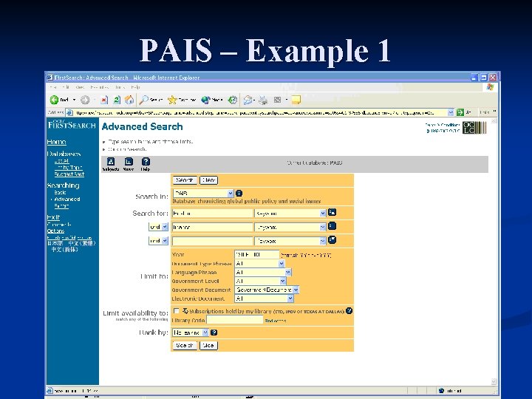Open Government Document dropdown
The width and height of the screenshot is (532, 399).
pyautogui.click(x=296, y=290)
